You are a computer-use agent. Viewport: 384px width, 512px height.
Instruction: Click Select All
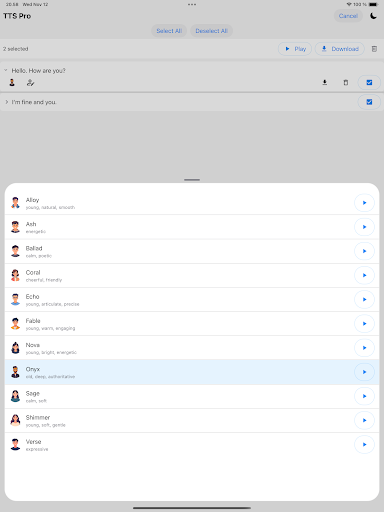tap(169, 31)
